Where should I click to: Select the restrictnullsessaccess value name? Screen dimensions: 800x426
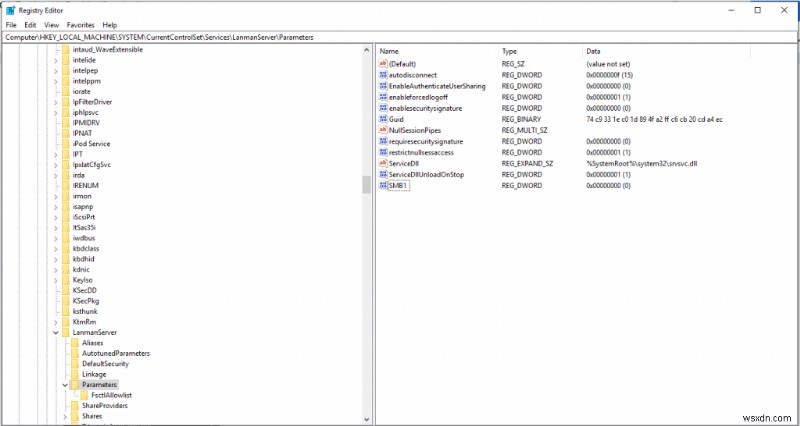click(421, 153)
